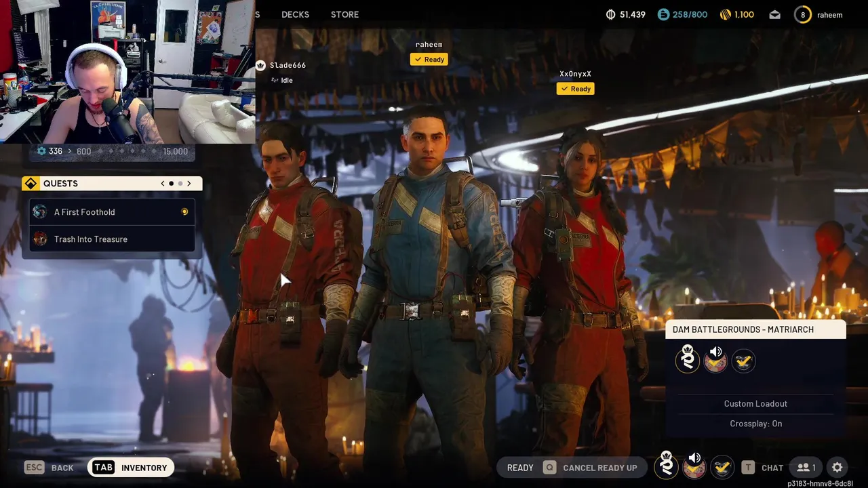Click the 15,000 progress goal
Screen dimensions: 868x488
pos(176,151)
